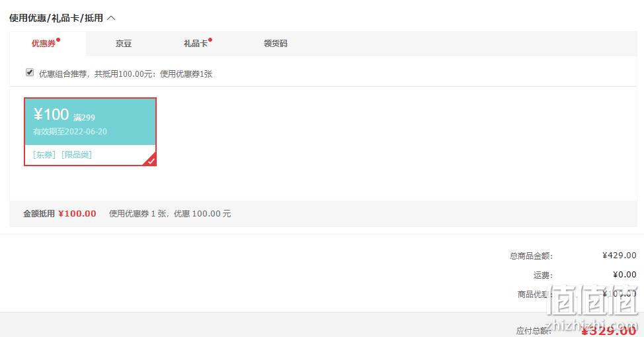Uncheck the 优惠组合推荐 checkbox
Screen dimensions: 644x337
pyautogui.click(x=30, y=72)
